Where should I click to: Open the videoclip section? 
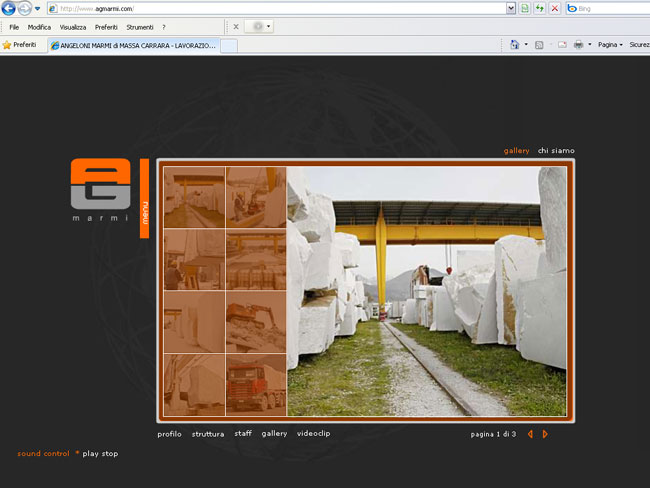pyautogui.click(x=313, y=433)
